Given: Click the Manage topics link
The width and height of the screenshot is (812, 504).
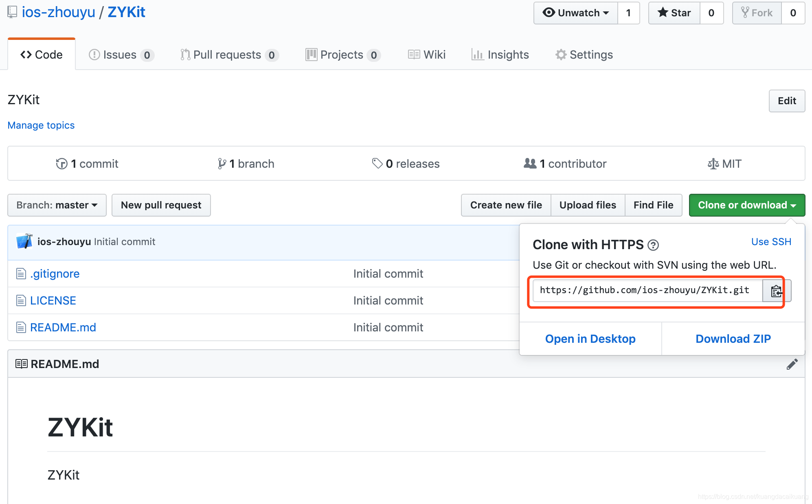Looking at the screenshot, I should [41, 125].
